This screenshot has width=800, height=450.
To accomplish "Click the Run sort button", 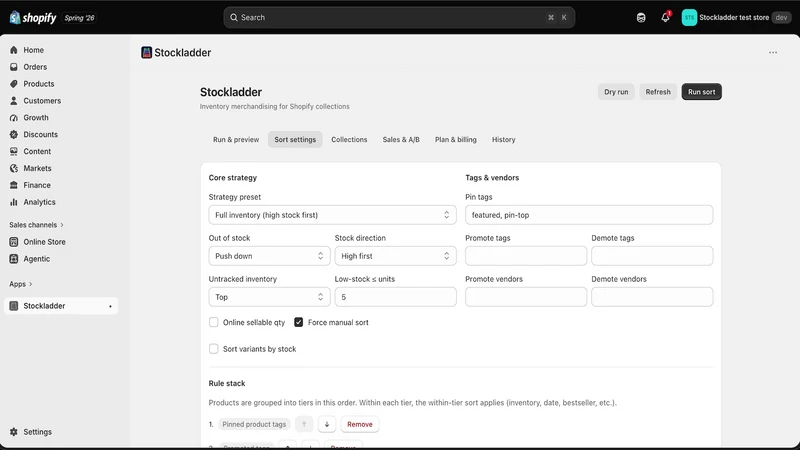I will pyautogui.click(x=701, y=92).
